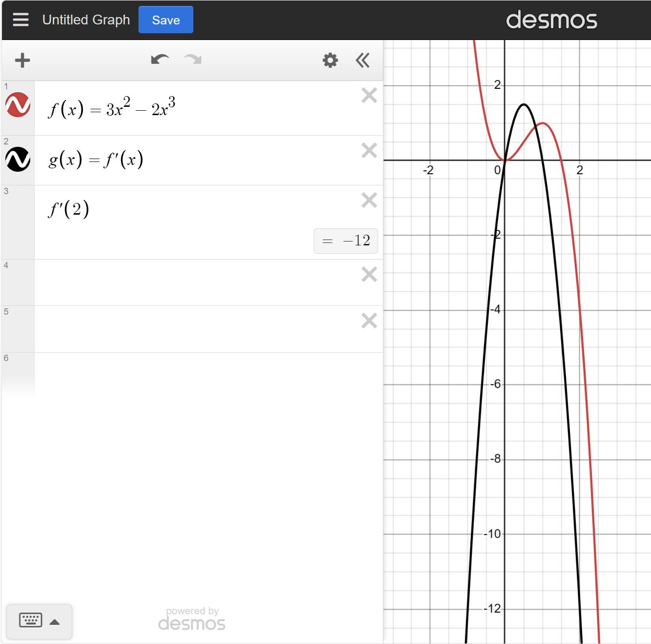Click the f(x) = 3x² − 2x³ expression
The image size is (651, 644).
pyautogui.click(x=112, y=108)
